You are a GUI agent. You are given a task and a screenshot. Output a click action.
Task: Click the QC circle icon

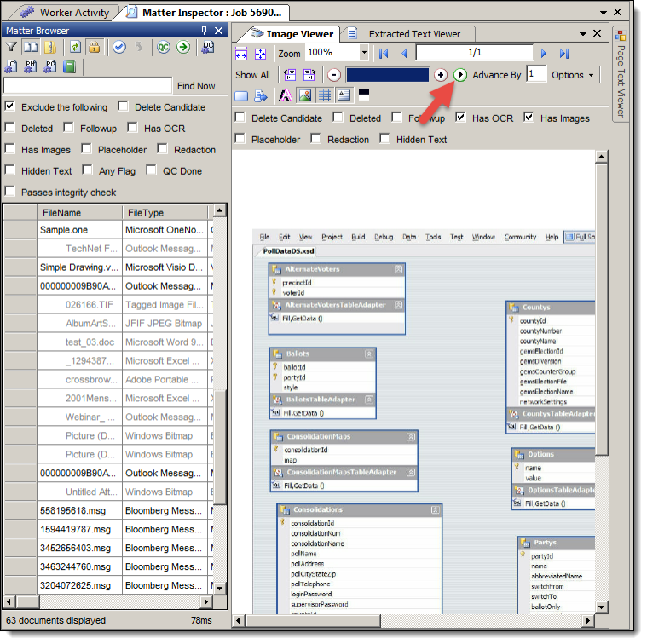(164, 48)
